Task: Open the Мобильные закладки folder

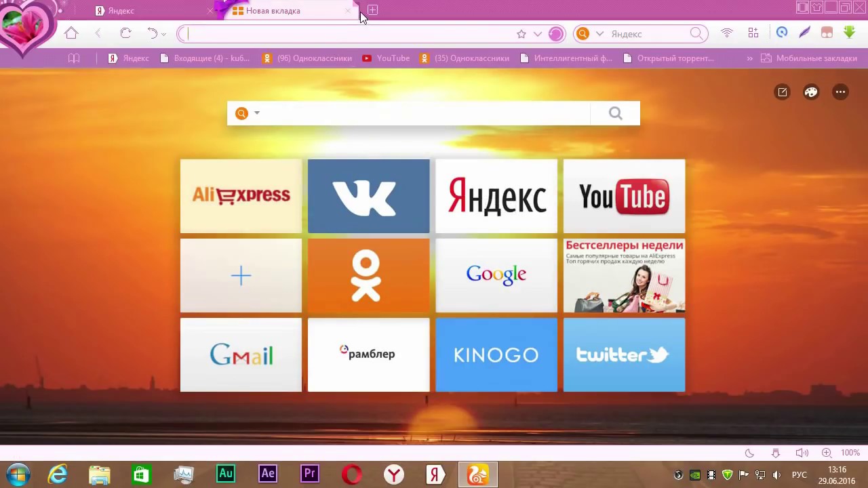Action: coord(809,58)
